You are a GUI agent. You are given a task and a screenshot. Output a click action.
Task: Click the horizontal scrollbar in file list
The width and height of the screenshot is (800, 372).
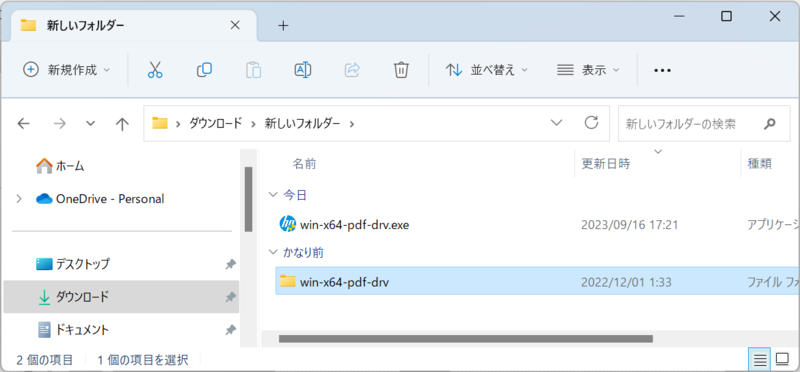pyautogui.click(x=466, y=338)
